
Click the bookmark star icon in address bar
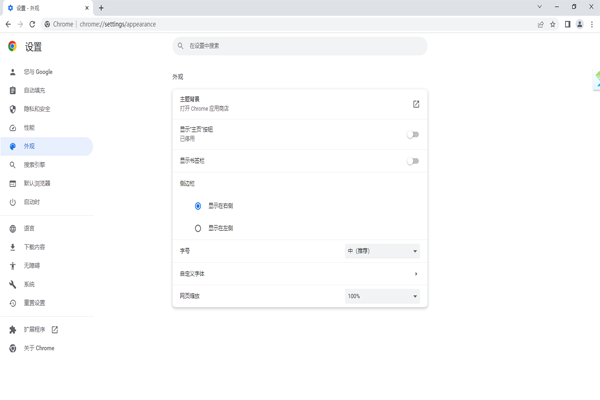click(553, 24)
